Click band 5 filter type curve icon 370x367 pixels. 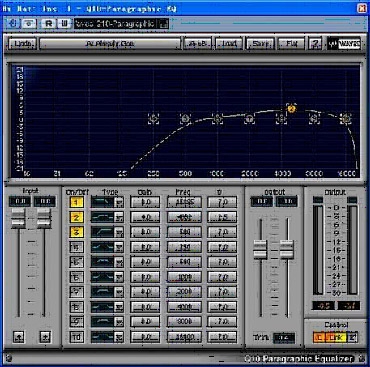(102, 262)
